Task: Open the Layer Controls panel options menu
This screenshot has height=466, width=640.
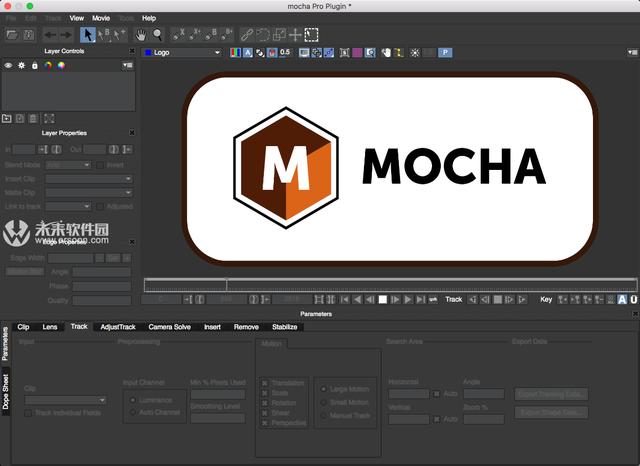Action: (x=128, y=65)
